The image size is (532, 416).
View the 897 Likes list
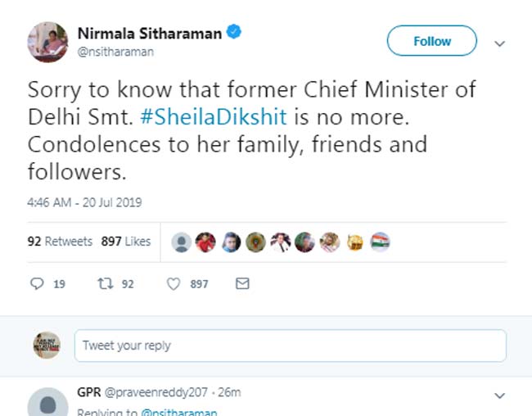(126, 242)
